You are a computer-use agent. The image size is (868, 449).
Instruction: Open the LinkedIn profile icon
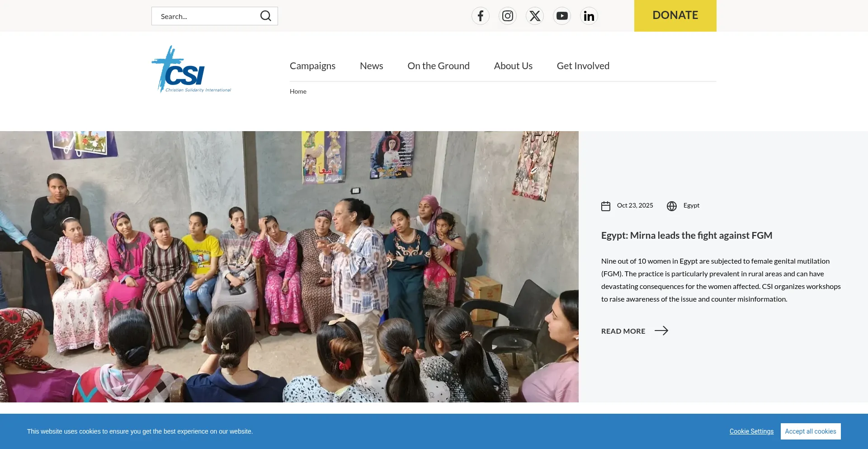(589, 16)
